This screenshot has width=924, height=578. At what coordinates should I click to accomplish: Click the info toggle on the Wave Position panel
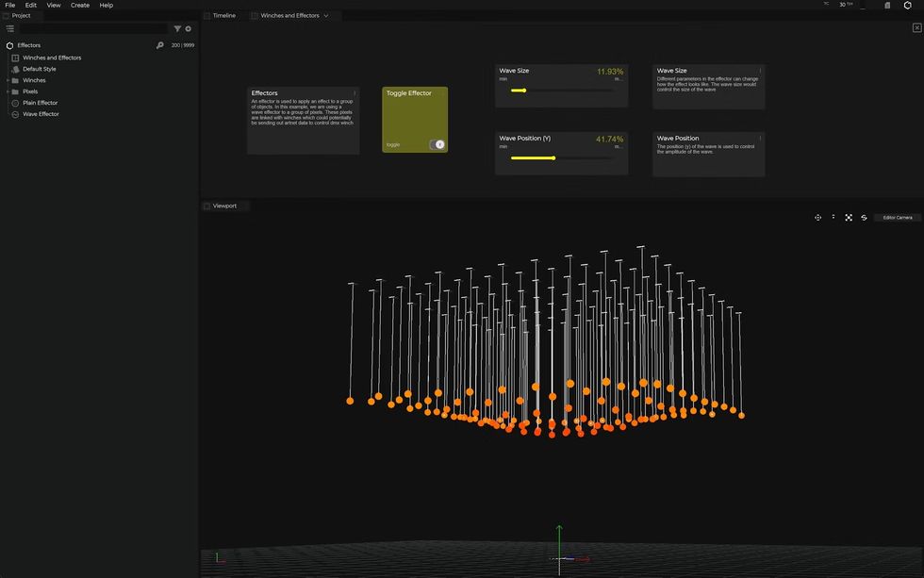[760, 137]
